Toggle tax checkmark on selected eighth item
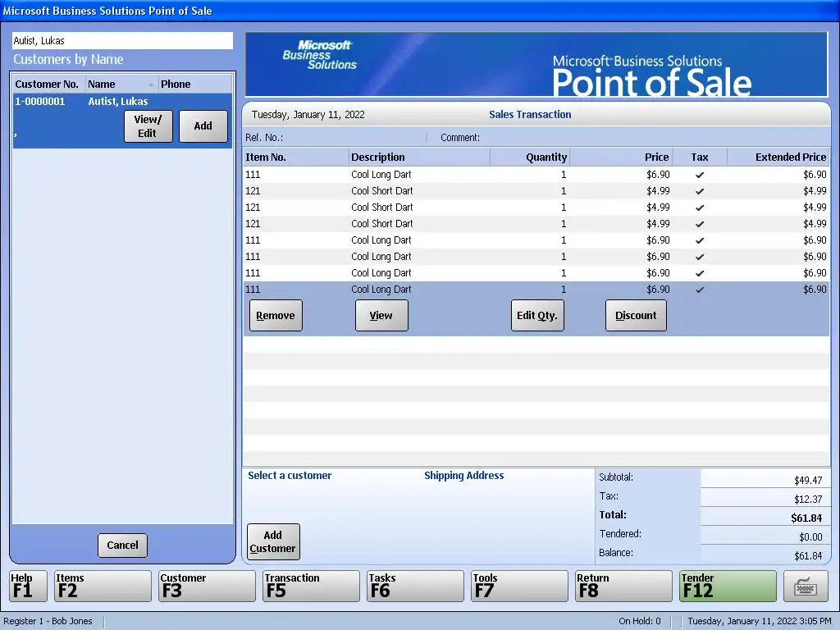 (700, 290)
